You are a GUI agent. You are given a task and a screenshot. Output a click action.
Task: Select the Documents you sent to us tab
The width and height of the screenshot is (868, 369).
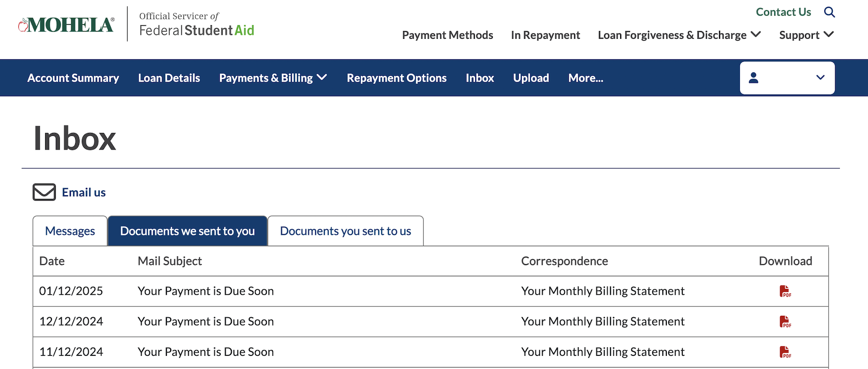345,231
